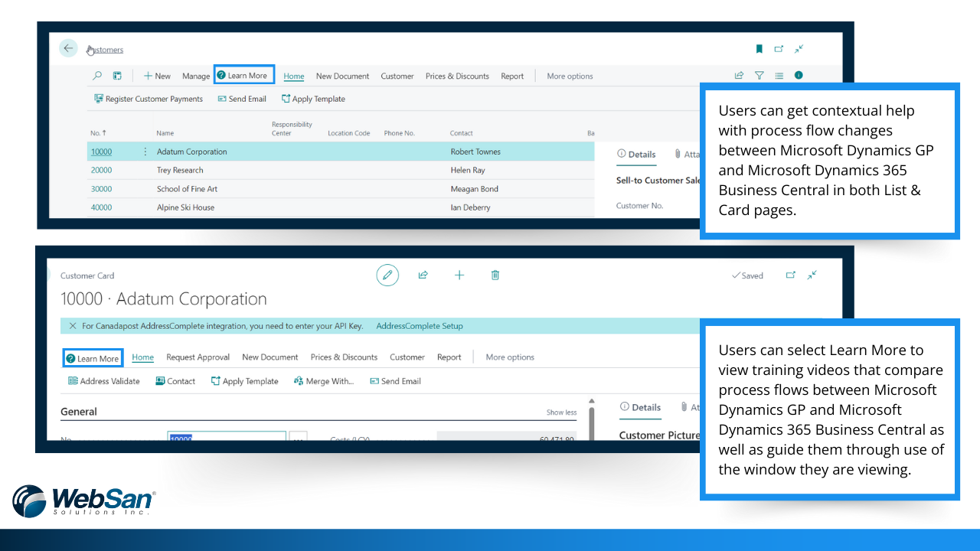
Task: Click share icon in Customers list
Action: click(739, 75)
